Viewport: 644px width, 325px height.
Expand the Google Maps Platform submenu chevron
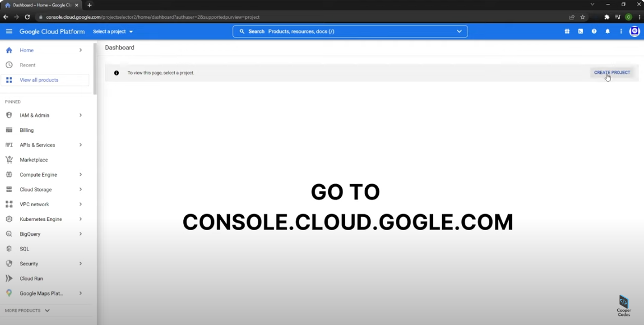[81, 293]
